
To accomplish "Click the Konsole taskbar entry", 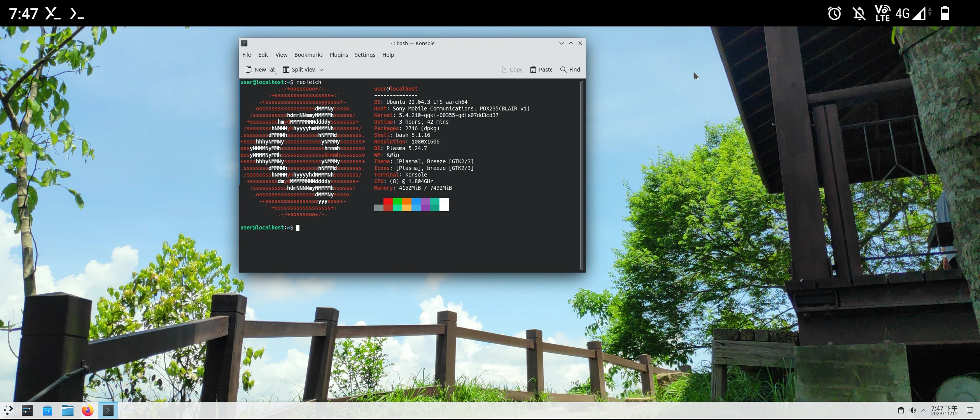I will pyautogui.click(x=108, y=410).
